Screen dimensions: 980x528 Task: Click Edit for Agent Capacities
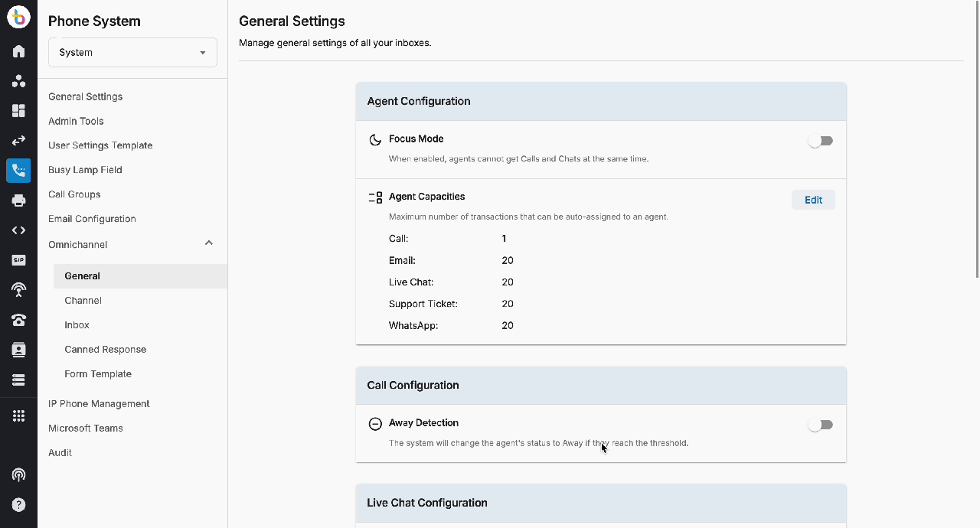(x=813, y=200)
